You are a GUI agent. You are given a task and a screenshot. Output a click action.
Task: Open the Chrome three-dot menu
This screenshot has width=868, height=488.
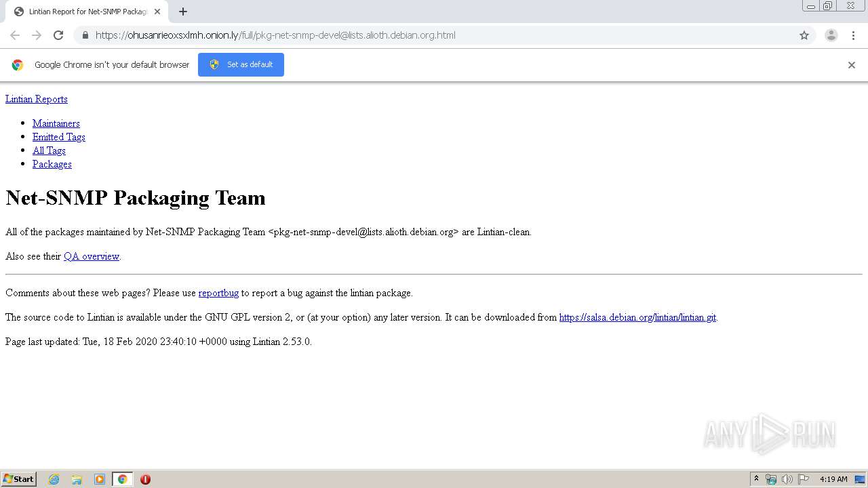tap(853, 35)
